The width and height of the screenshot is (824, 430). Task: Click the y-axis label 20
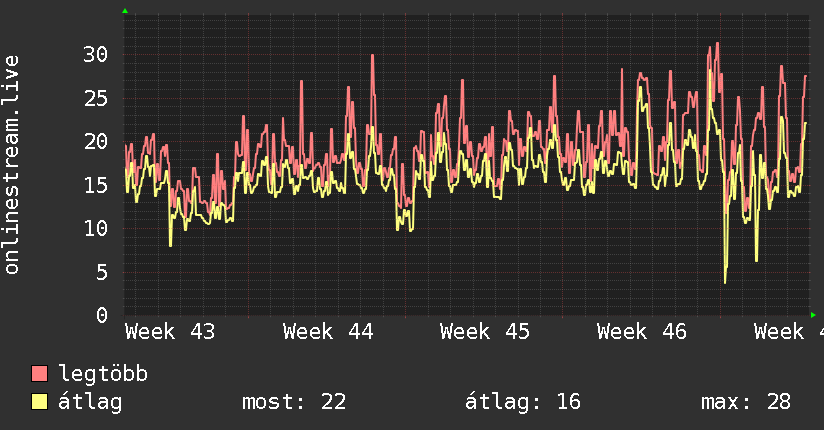tap(96, 141)
